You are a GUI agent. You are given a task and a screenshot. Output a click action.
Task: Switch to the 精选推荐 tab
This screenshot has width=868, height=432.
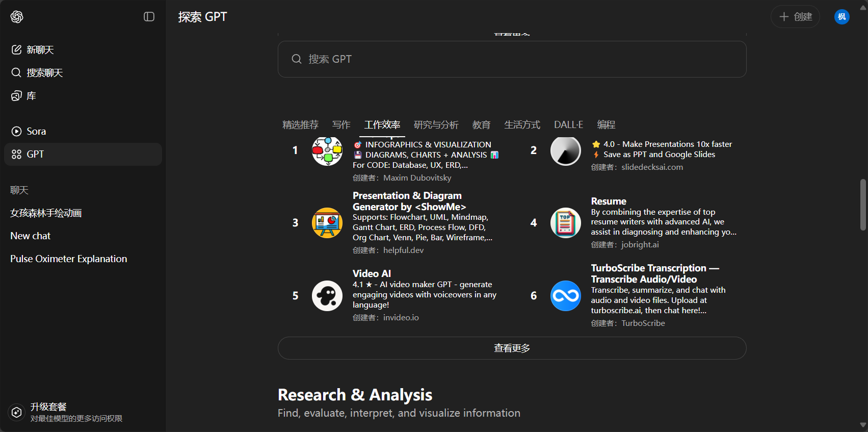301,125
